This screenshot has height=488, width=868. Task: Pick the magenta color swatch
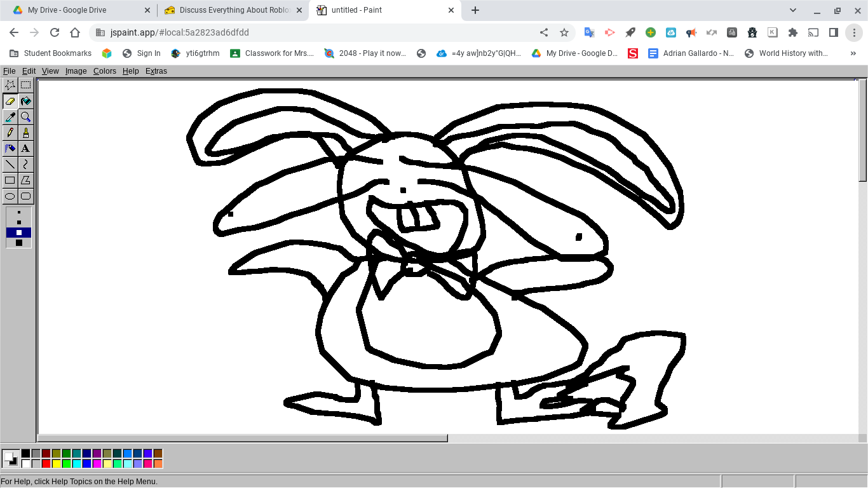[97, 464]
